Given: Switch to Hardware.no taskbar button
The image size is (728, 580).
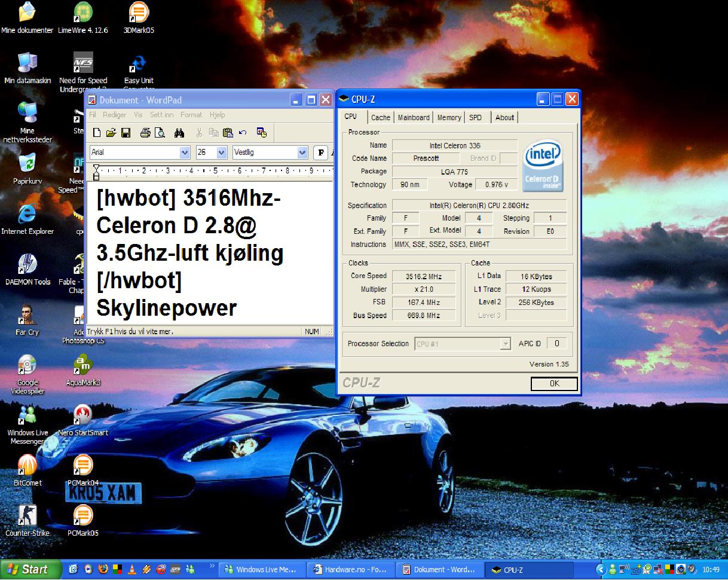Looking at the screenshot, I should click(x=351, y=570).
